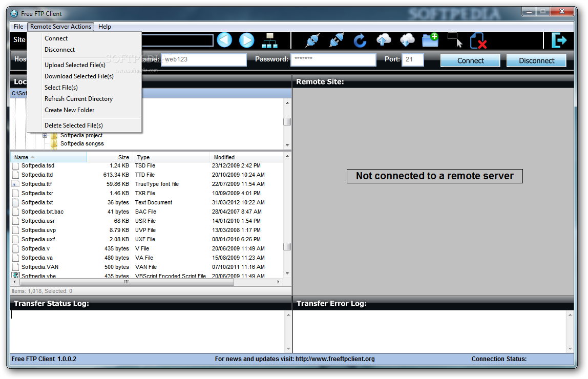588x379 pixels.
Task: Click the Password input field
Action: pyautogui.click(x=333, y=59)
